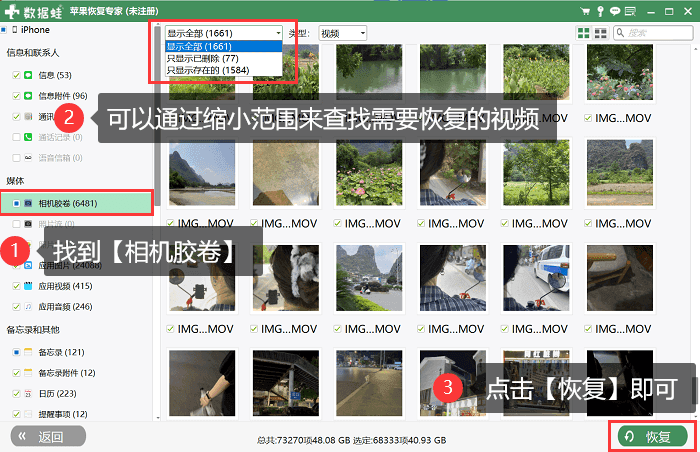
Task: Click the 应用视频 clapperboard icon
Action: click(28, 286)
